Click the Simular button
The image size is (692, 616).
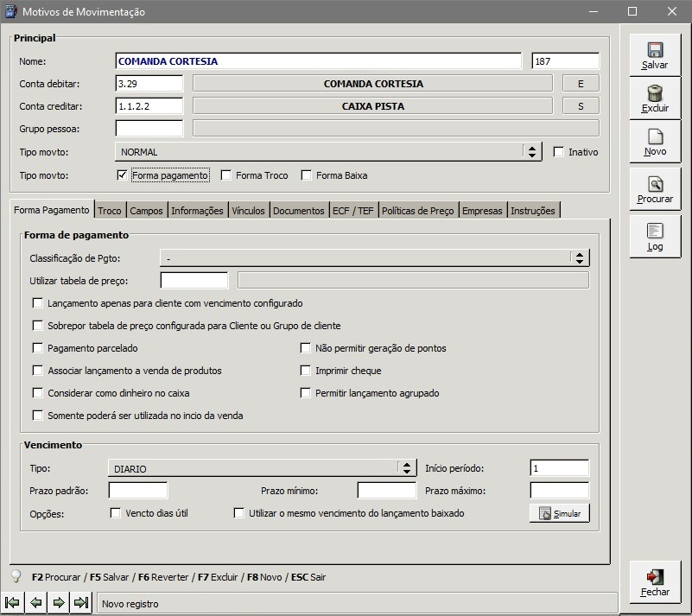coord(559,513)
